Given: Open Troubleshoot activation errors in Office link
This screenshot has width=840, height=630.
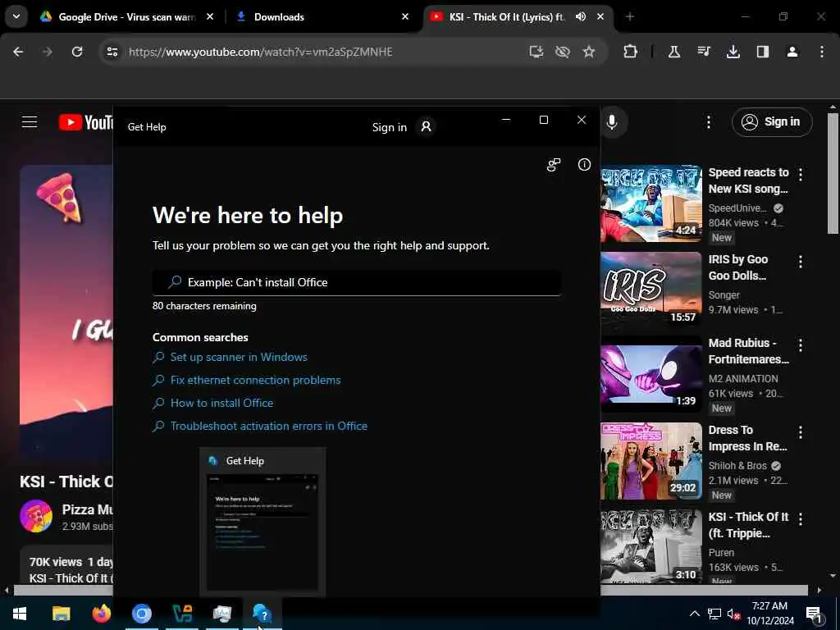Looking at the screenshot, I should (268, 426).
